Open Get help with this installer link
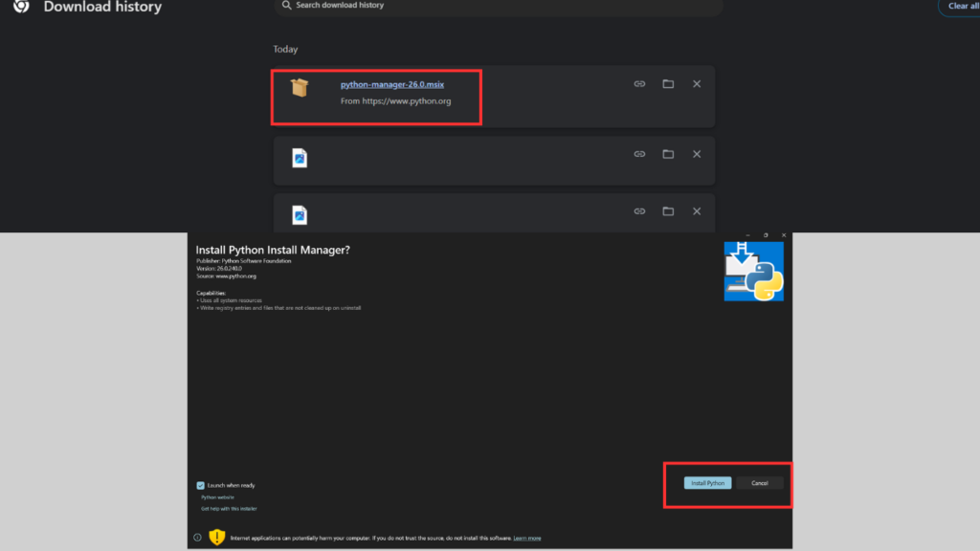Screen dimensions: 980x551 (x=229, y=509)
